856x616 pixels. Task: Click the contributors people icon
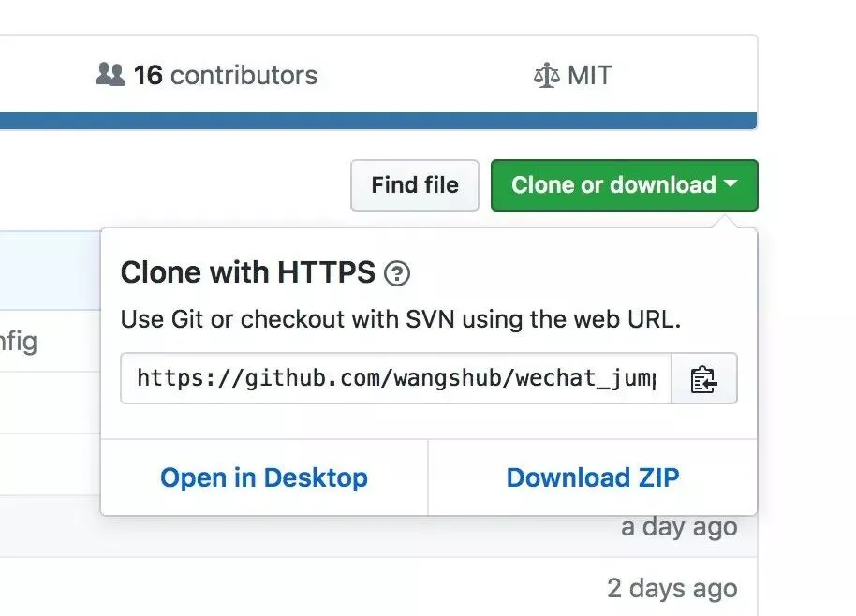point(111,75)
